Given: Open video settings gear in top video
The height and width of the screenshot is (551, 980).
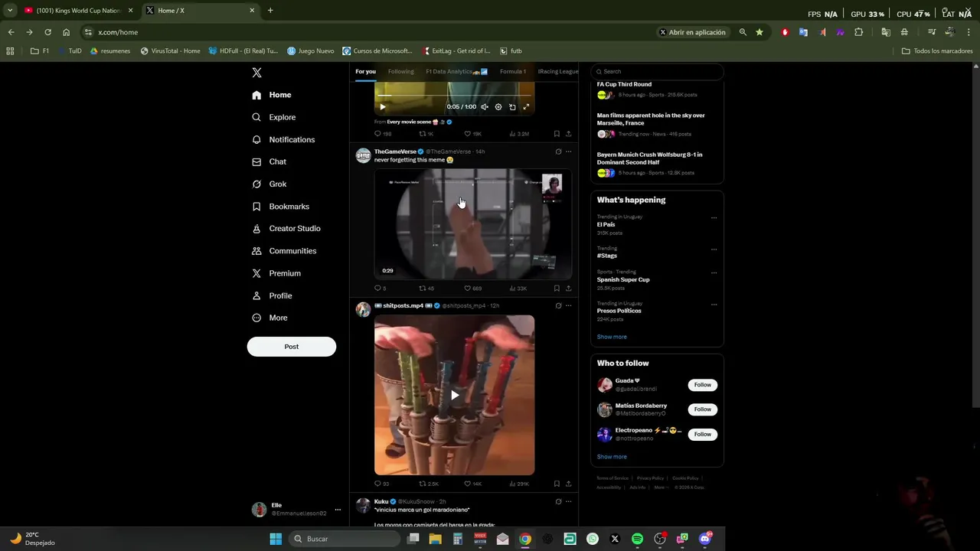Looking at the screenshot, I should coord(498,107).
